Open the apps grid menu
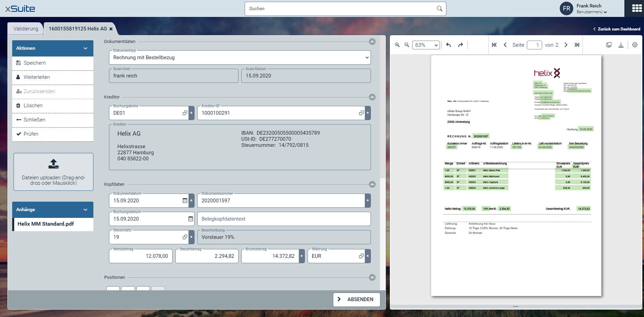 point(637,8)
